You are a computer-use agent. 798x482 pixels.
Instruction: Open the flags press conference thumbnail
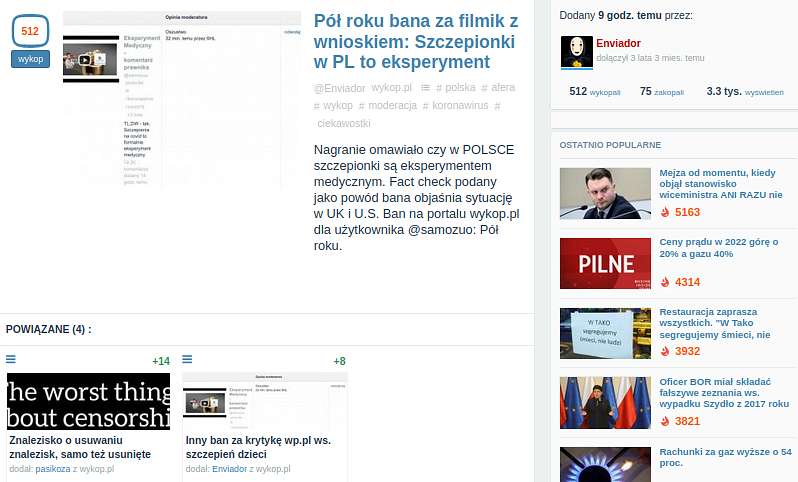605,403
